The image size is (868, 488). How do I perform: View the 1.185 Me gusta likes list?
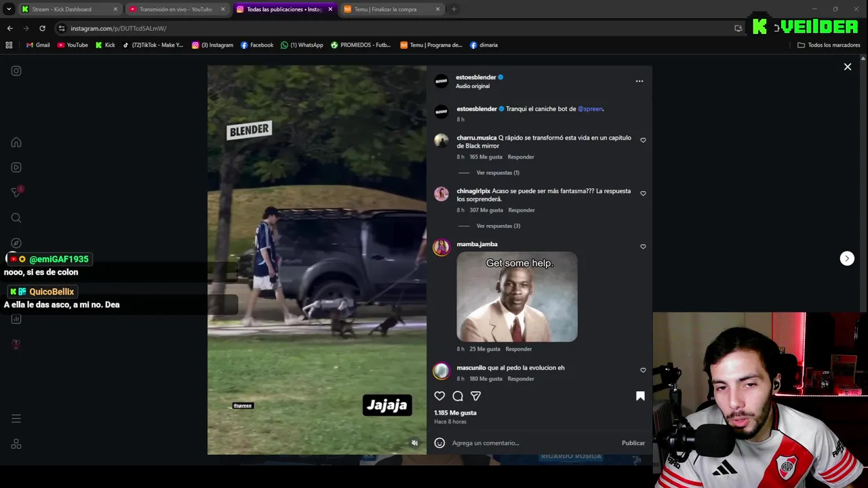tap(455, 413)
